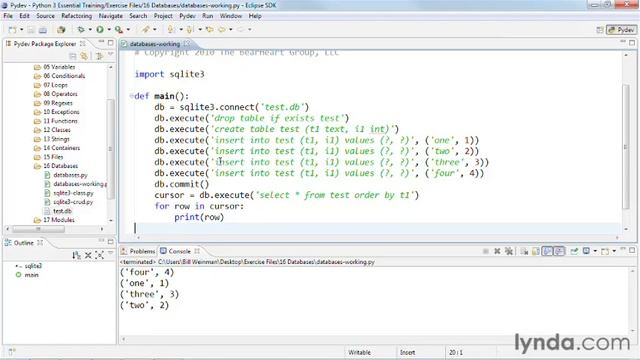The image size is (640, 360).
Task: Click the Back navigation arrow icon
Action: click(222, 29)
